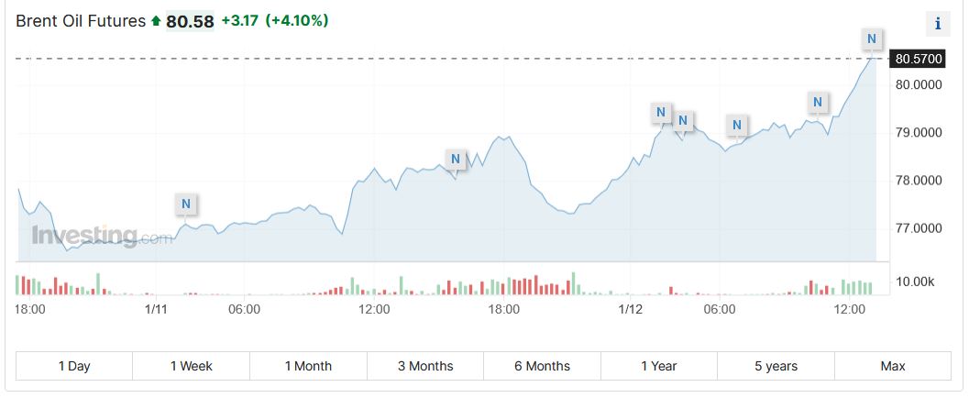The width and height of the screenshot is (980, 398).
Task: Open the first news marker after 1/12
Action: coord(661,113)
